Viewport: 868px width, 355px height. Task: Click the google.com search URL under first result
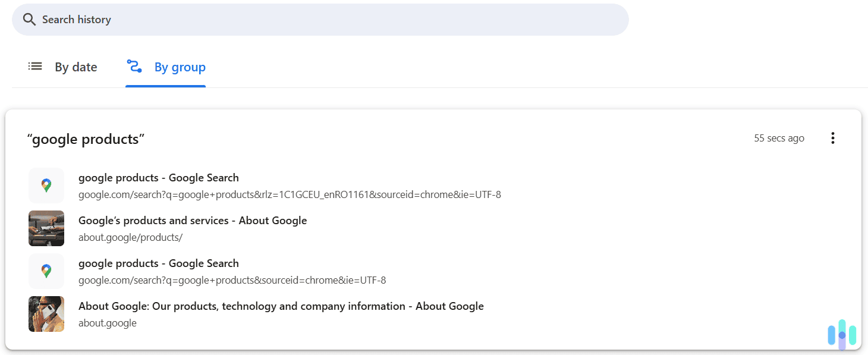(290, 194)
